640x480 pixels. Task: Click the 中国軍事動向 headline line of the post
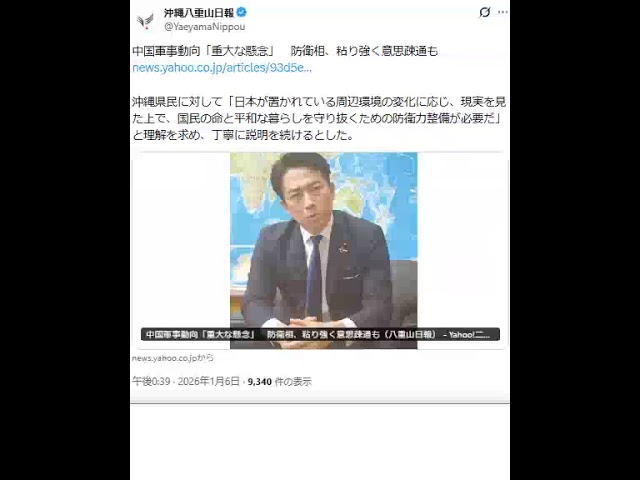tap(285, 51)
